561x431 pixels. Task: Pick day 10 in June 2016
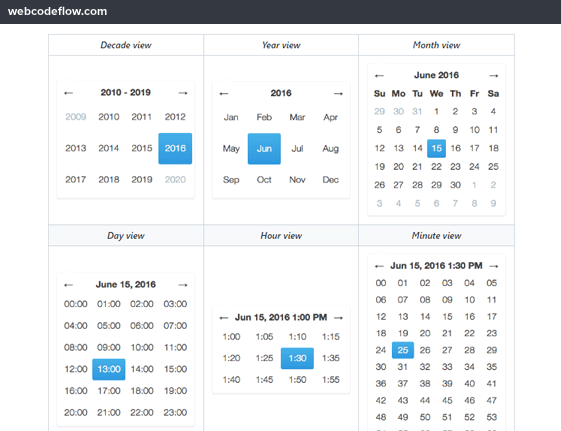[x=474, y=130]
